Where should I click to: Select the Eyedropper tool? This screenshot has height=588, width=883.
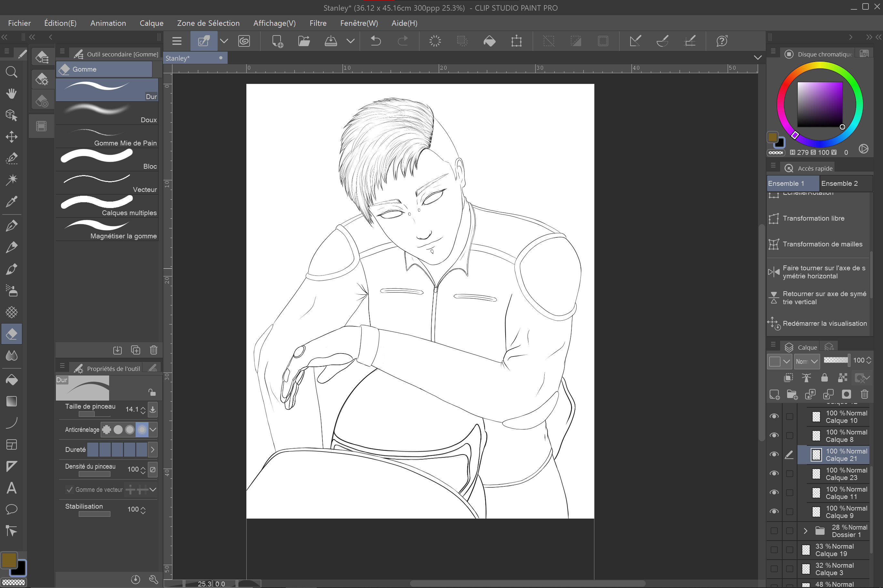pyautogui.click(x=11, y=202)
